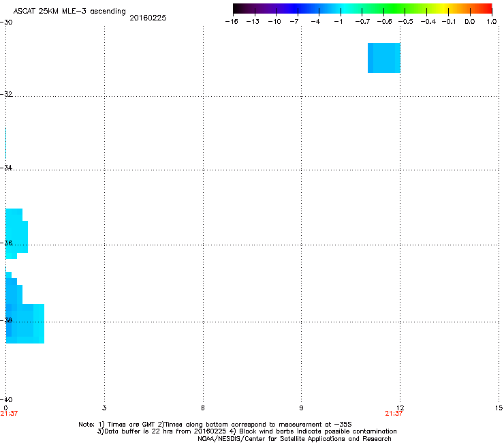
Task: Click the longitude 15 axis label
Action: pos(499,408)
